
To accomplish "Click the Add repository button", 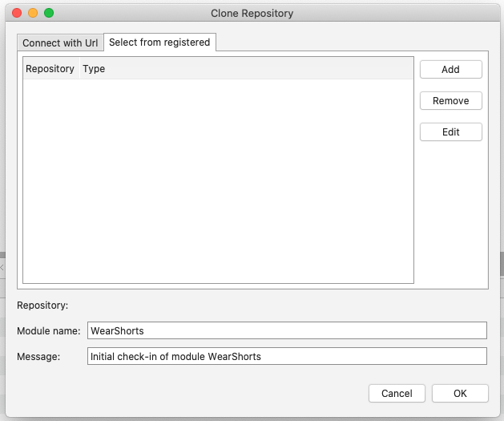I will (x=450, y=69).
